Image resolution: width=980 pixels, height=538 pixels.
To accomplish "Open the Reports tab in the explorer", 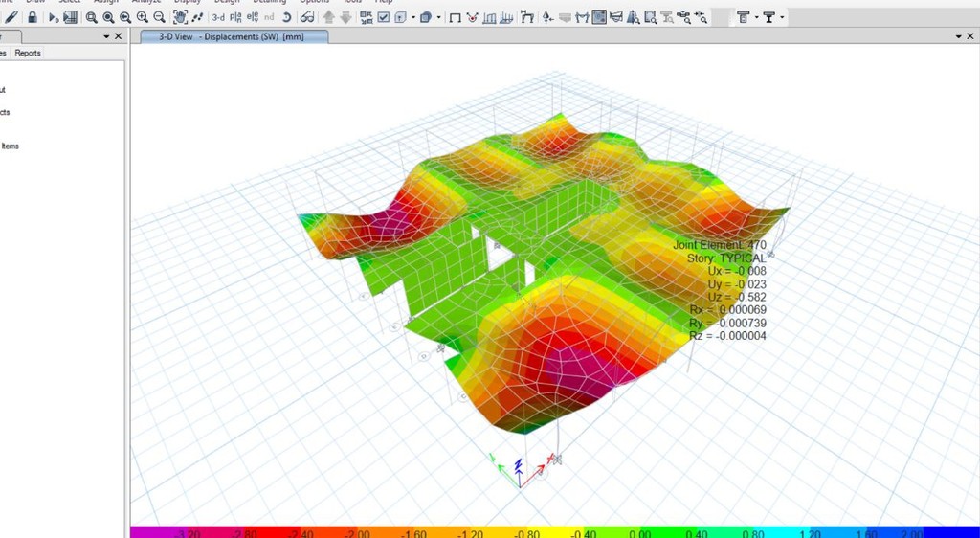I will coord(28,53).
